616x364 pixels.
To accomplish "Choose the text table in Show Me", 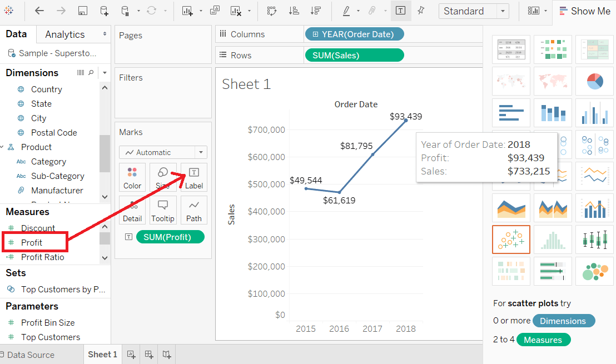I will coord(511,49).
